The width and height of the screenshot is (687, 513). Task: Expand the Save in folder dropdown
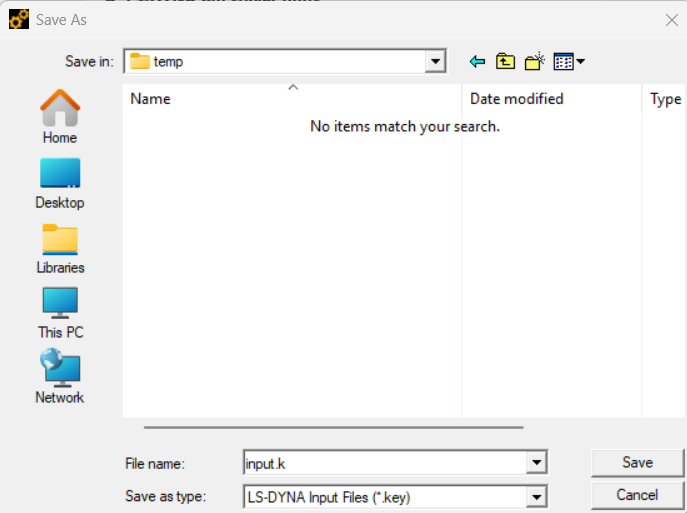[435, 62]
